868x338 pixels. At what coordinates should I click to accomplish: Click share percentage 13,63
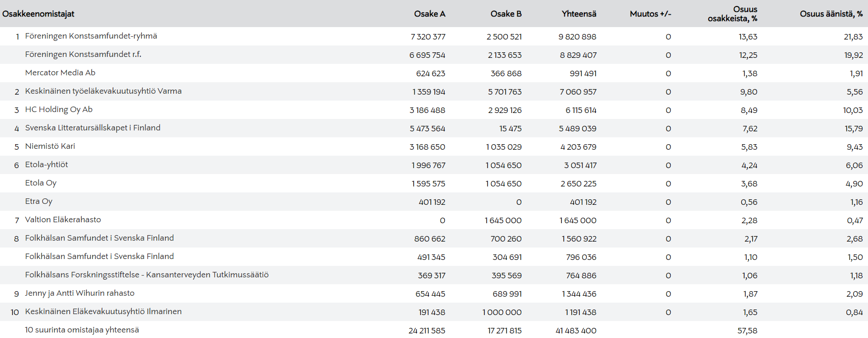748,37
